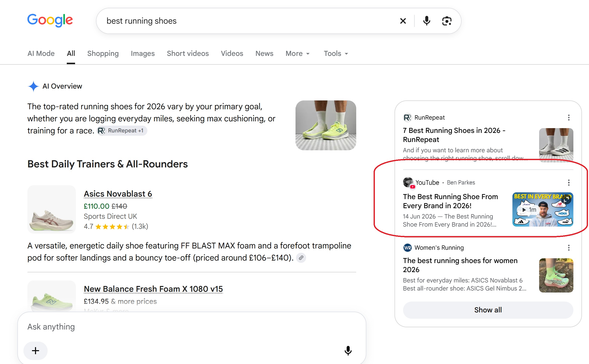This screenshot has width=589, height=364.
Task: Open the Short videos tab
Action: click(188, 54)
